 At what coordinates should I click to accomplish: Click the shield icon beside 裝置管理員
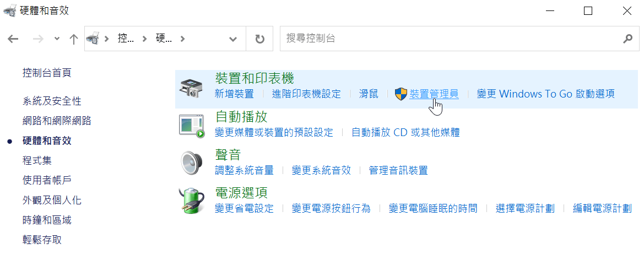401,94
